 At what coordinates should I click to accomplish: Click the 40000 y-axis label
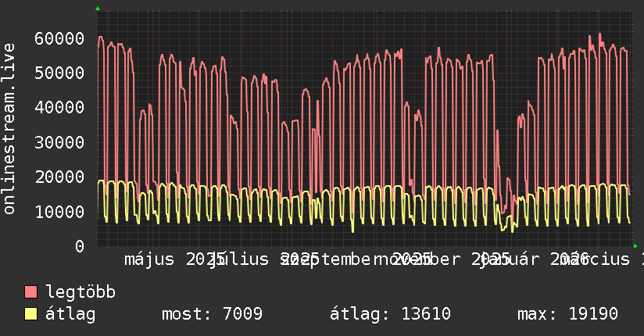coord(59,107)
